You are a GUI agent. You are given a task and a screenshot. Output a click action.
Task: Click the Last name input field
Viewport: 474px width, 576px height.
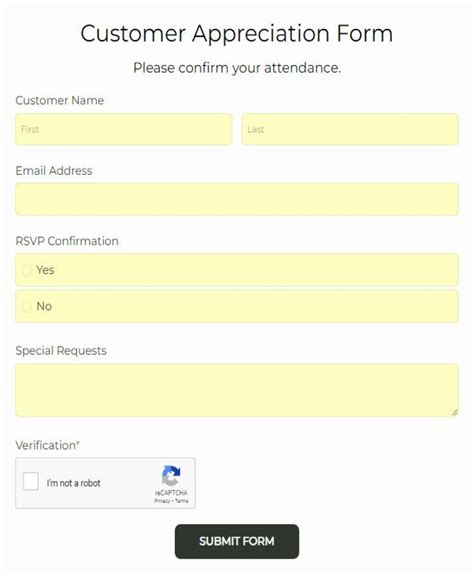[x=350, y=129]
